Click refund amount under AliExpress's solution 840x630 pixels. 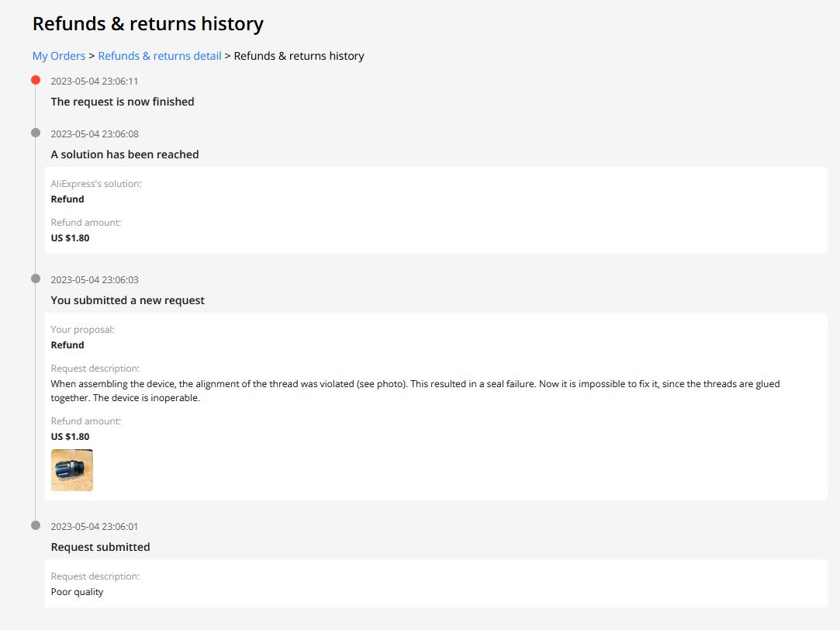[x=70, y=238]
